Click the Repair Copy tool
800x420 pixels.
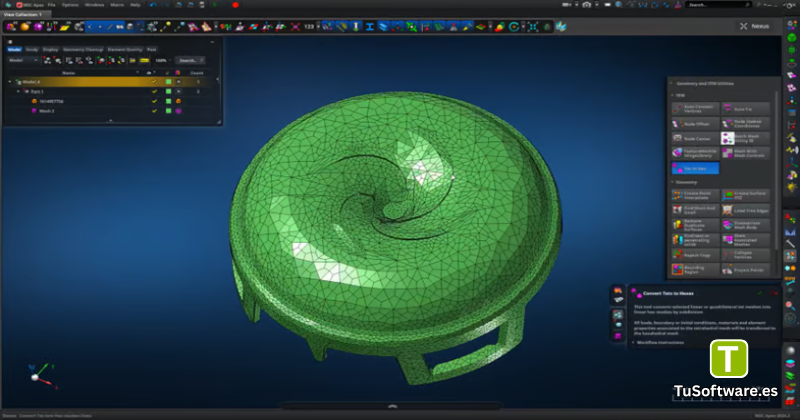(695, 254)
